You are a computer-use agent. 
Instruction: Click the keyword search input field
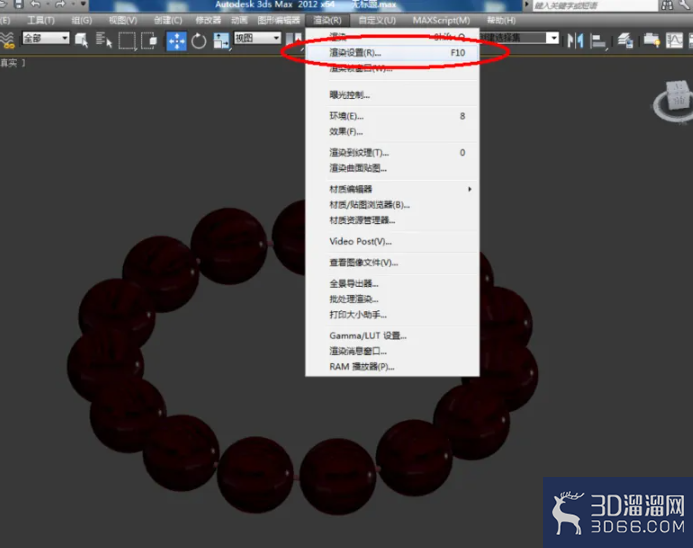[x=594, y=5]
